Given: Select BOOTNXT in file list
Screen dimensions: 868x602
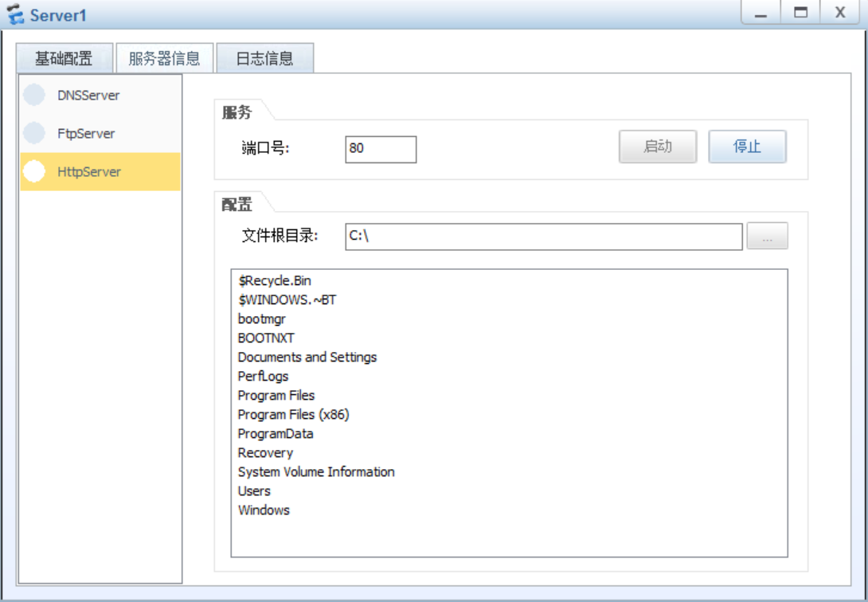Looking at the screenshot, I should coord(266,338).
